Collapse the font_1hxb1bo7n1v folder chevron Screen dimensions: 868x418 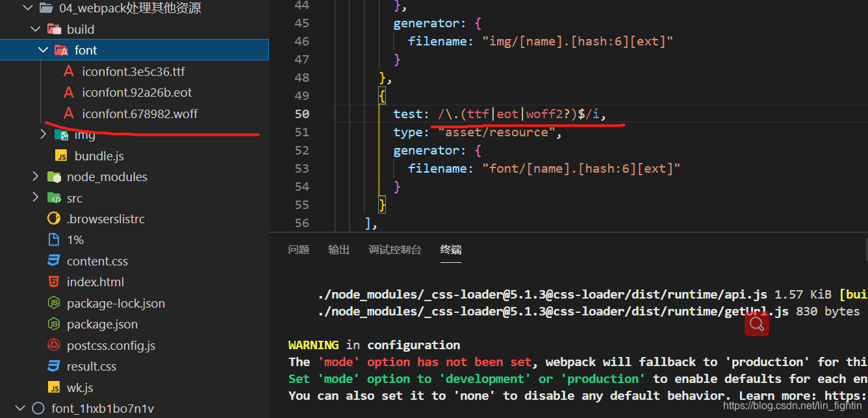click(x=19, y=408)
